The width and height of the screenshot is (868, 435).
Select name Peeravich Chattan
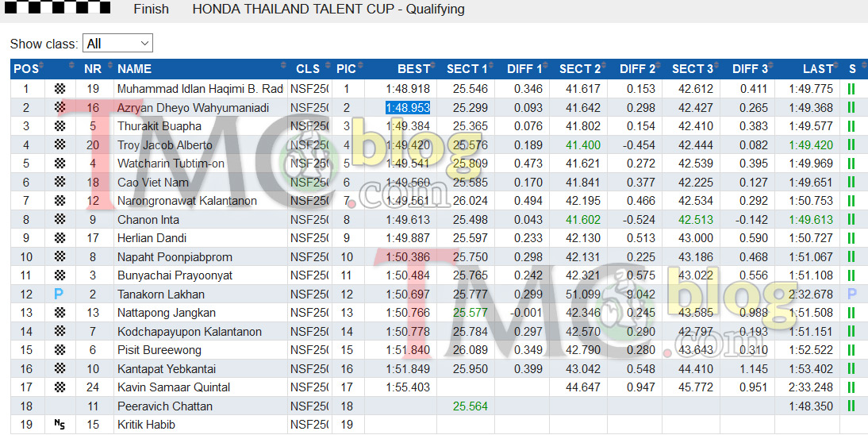click(x=165, y=406)
